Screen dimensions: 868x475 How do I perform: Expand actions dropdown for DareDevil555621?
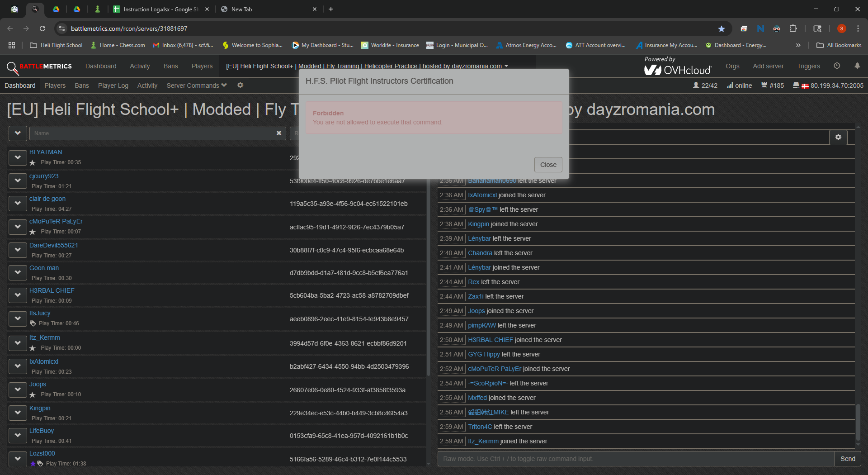(x=18, y=250)
